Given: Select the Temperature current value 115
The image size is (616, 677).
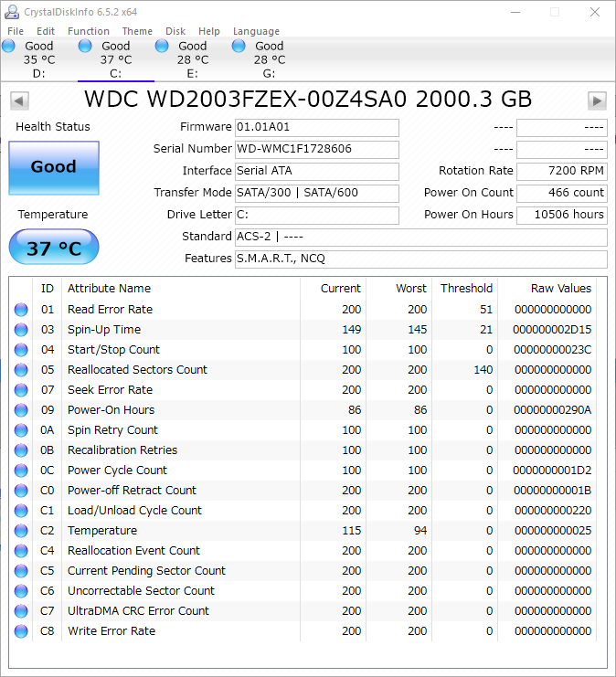Looking at the screenshot, I should tap(352, 531).
